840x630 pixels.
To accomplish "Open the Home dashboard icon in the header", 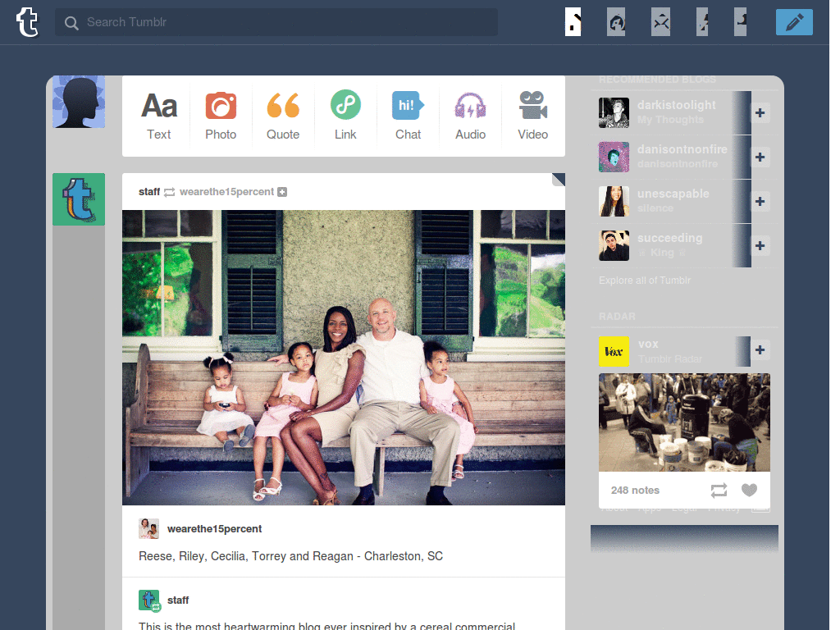I will point(573,22).
